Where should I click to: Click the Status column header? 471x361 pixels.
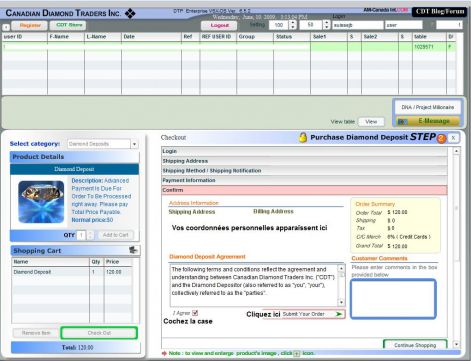(292, 37)
